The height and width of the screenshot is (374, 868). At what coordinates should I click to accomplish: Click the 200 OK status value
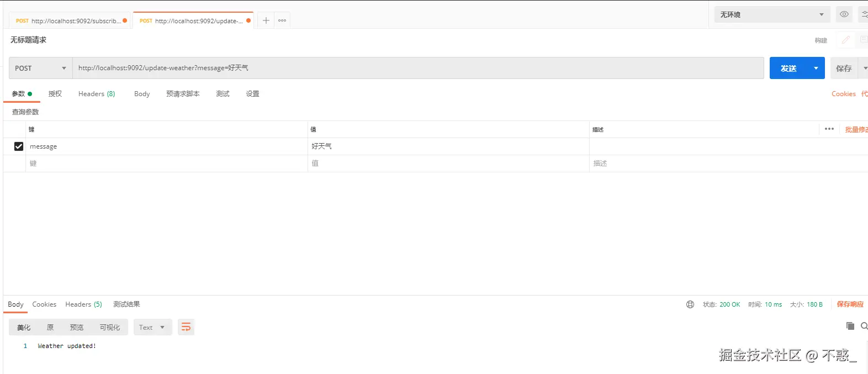click(x=729, y=304)
